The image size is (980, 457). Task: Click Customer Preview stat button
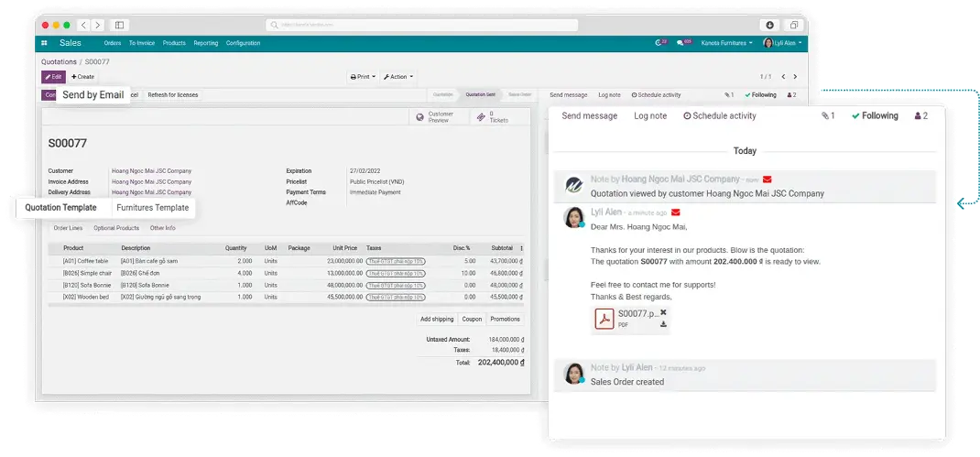tap(440, 117)
